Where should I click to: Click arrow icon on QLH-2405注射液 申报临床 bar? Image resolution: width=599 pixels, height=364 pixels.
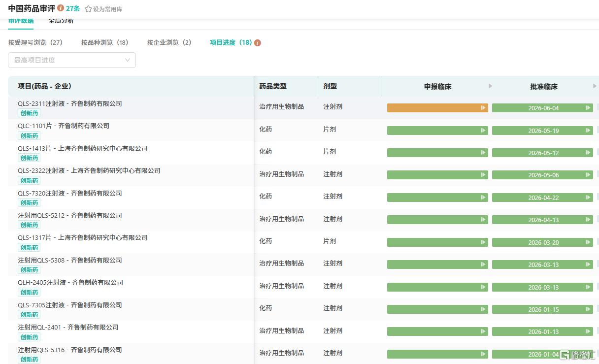pos(483,287)
